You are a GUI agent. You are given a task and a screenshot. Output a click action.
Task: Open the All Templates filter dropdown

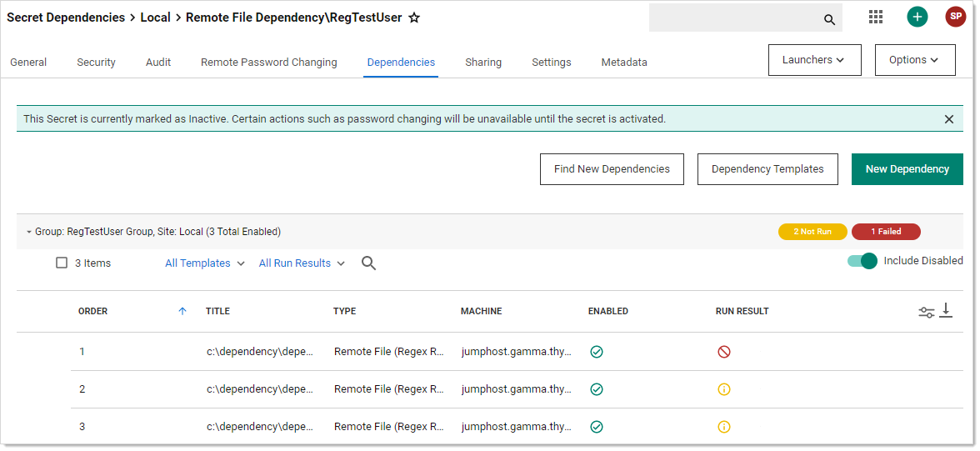[205, 263]
